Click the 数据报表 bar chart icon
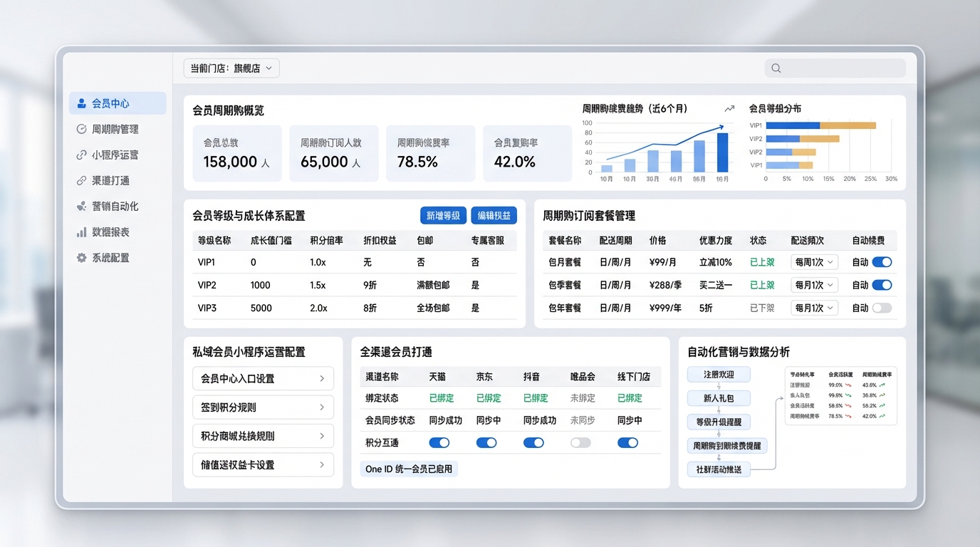The width and height of the screenshot is (980, 547). click(81, 232)
